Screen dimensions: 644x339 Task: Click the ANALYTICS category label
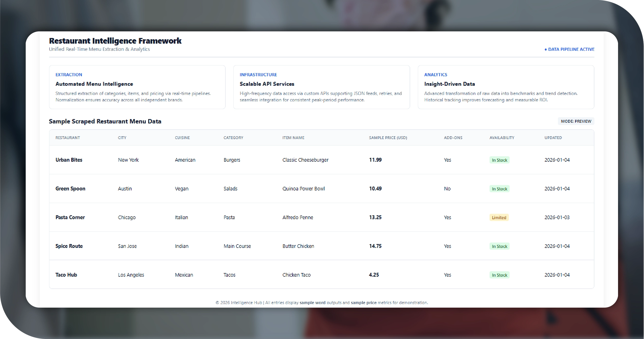tap(435, 75)
